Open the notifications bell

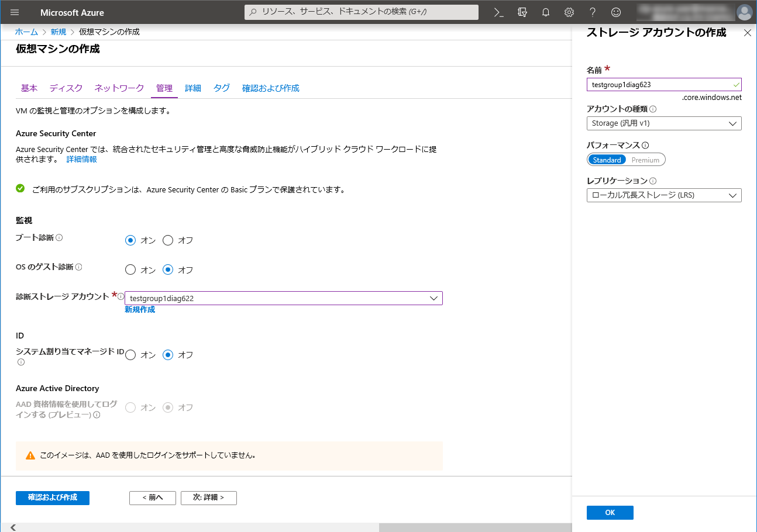pyautogui.click(x=546, y=12)
